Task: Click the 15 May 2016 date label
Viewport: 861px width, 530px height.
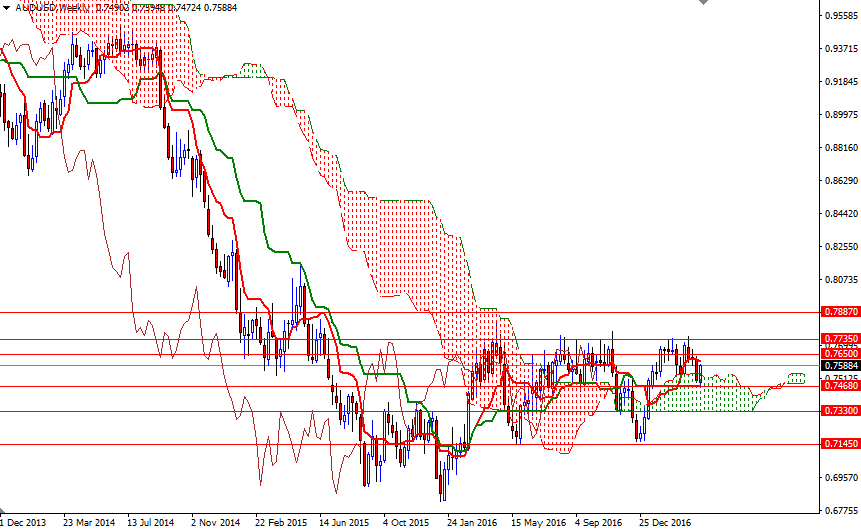Action: (538, 522)
